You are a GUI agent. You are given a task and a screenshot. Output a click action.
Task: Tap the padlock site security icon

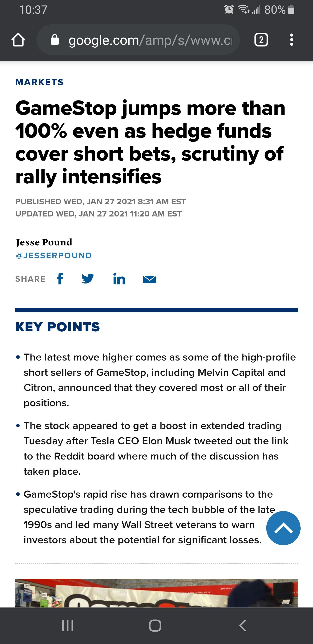55,40
